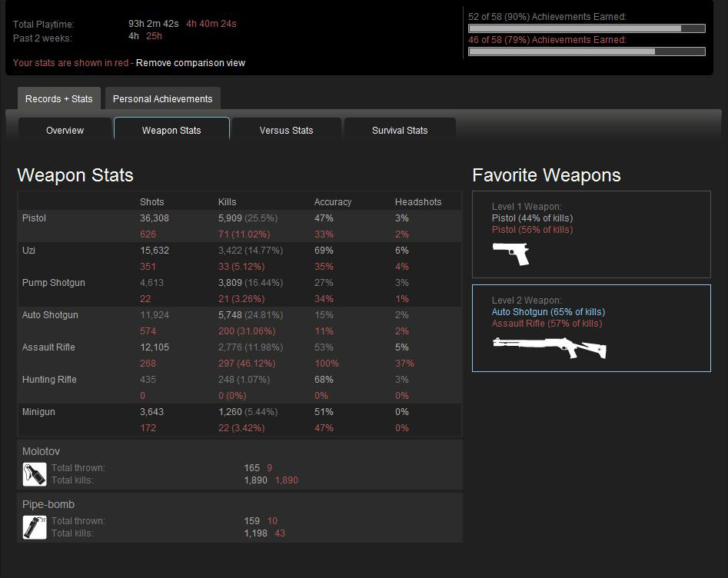Click the red Pipe-bomb kills value 43

tap(280, 533)
